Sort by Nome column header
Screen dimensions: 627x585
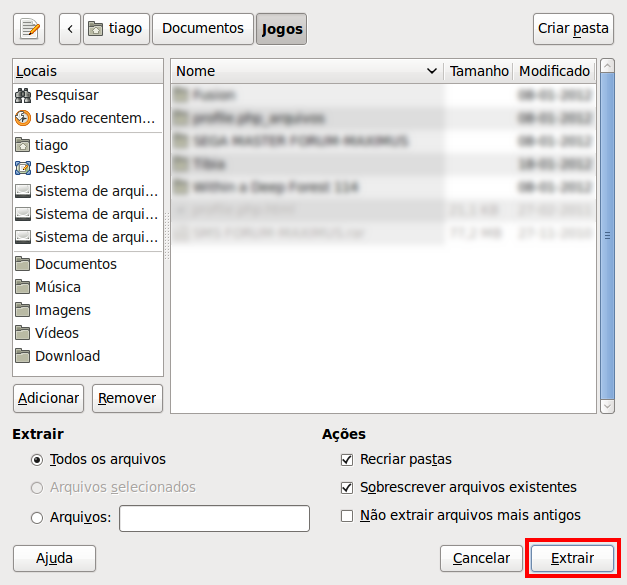click(307, 71)
